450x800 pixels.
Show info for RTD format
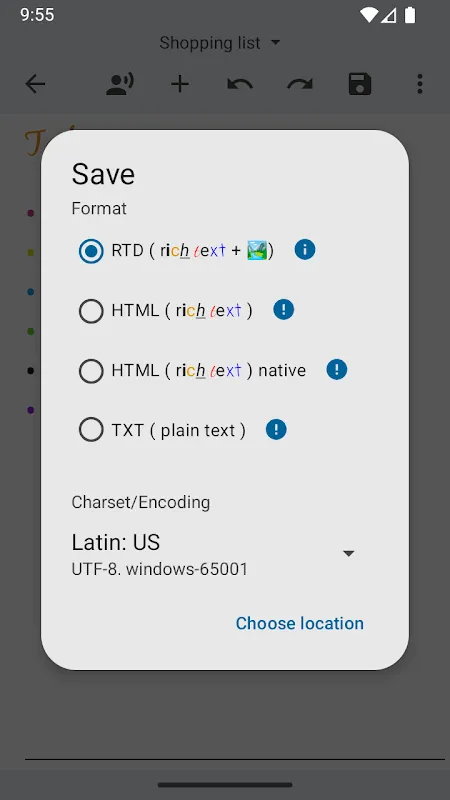pyautogui.click(x=305, y=250)
